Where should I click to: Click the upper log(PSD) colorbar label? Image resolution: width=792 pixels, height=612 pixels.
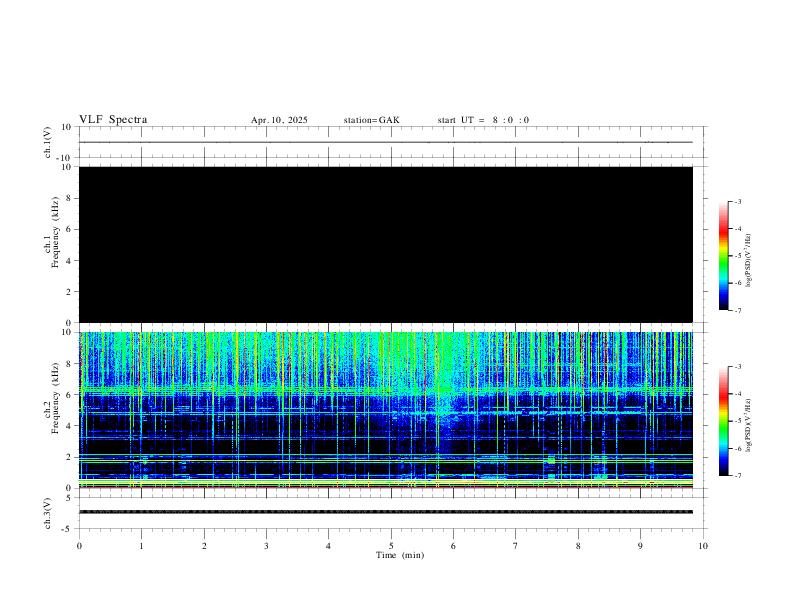tap(748, 260)
